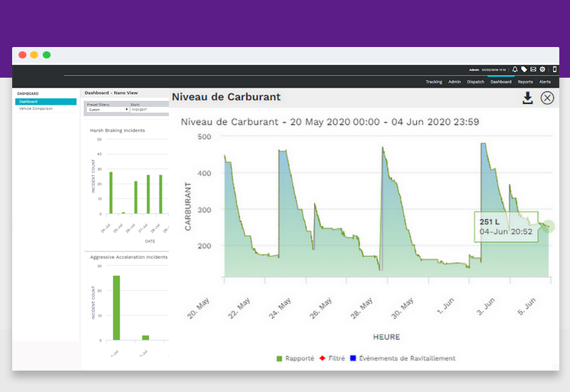Click the HEURE axis title
This screenshot has height=392, width=570.
pos(386,337)
